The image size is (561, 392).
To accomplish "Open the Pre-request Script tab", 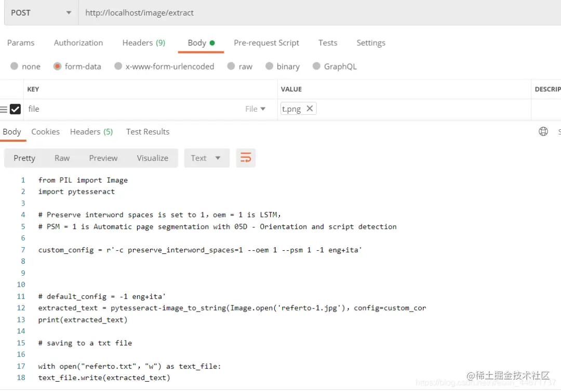I will [x=266, y=43].
